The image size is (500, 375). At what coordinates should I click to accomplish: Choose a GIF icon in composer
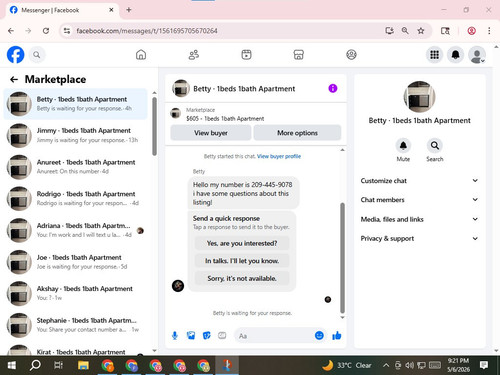point(222,336)
